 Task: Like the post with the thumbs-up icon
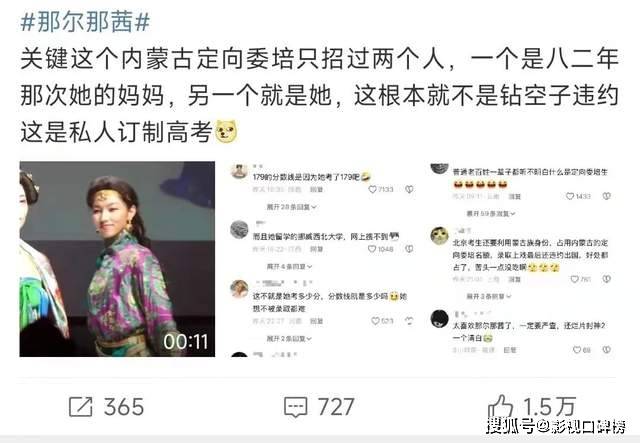click(500, 407)
